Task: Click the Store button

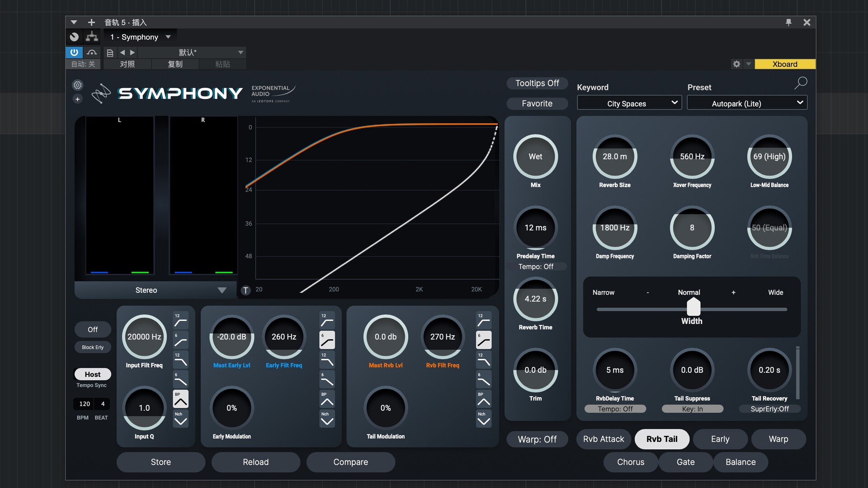Action: 161,462
